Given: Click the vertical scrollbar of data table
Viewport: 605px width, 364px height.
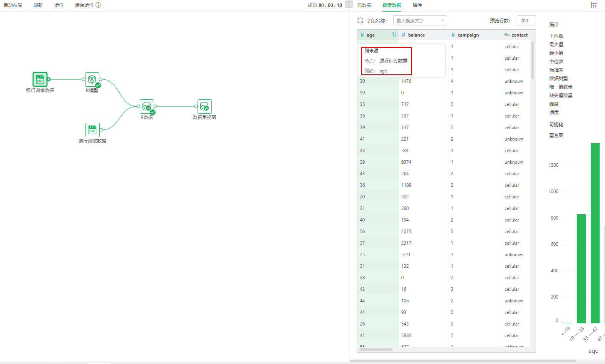Looking at the screenshot, I should pyautogui.click(x=533, y=60).
